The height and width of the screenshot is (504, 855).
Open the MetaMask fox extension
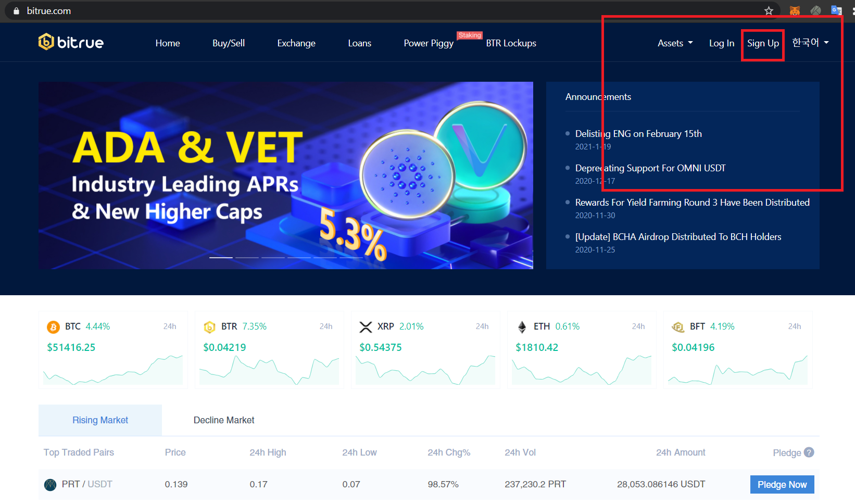(795, 10)
